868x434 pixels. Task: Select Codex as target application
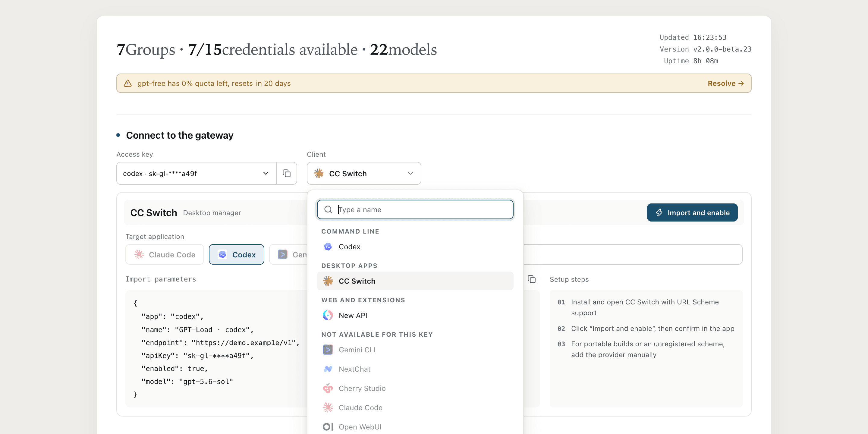237,254
